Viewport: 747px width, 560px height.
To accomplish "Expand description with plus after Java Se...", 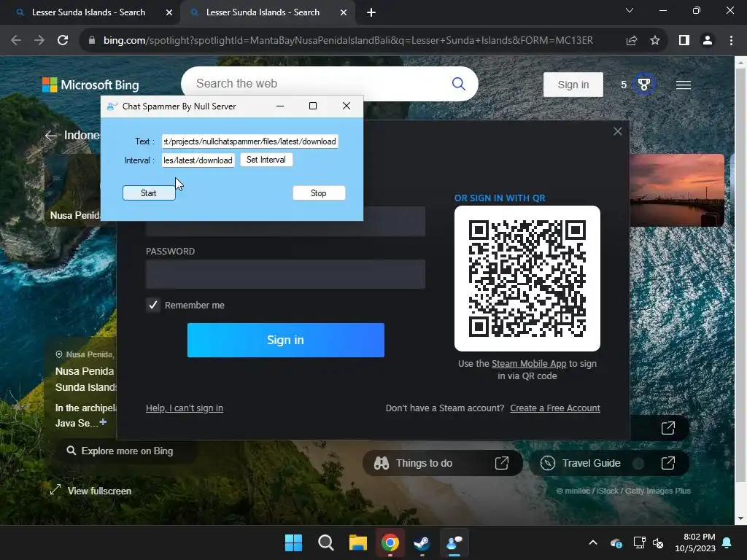I will click(103, 422).
